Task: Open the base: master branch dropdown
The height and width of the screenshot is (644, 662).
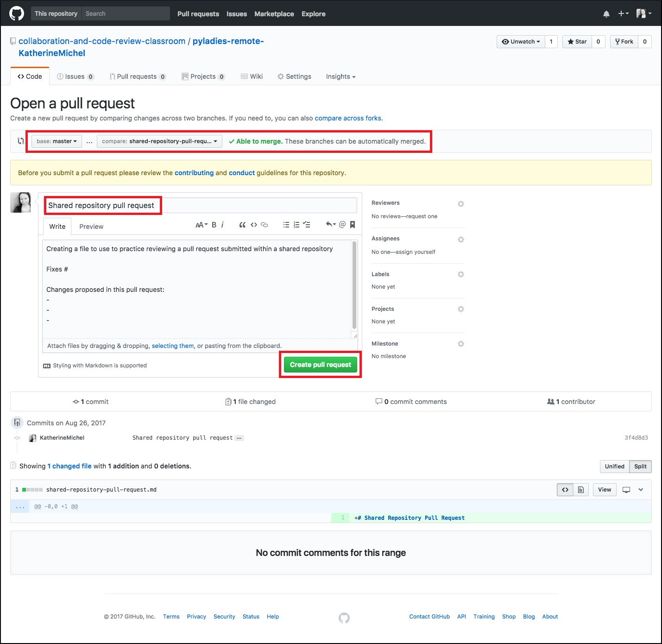Action: pos(57,141)
